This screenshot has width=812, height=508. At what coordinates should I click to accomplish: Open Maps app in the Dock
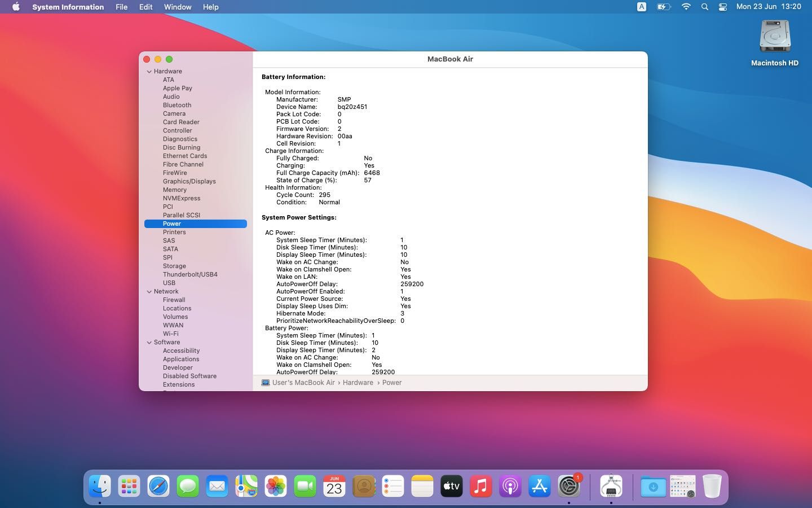[x=246, y=486]
